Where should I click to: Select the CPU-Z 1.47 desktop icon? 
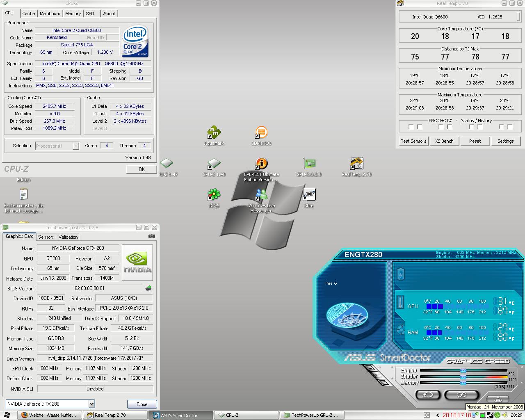click(x=167, y=167)
